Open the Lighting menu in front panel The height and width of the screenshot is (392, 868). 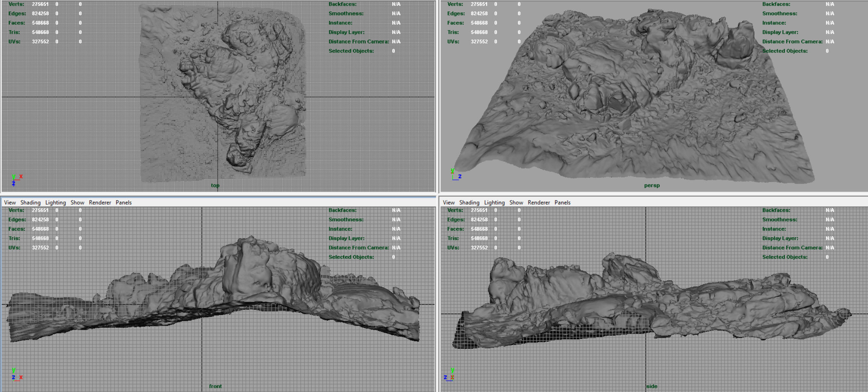[56, 202]
